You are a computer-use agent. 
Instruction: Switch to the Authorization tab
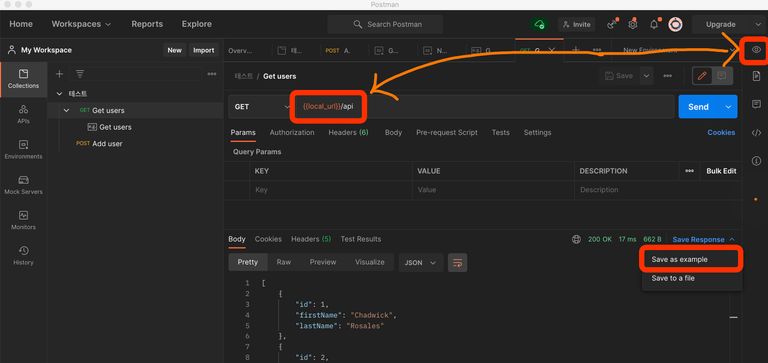click(x=292, y=132)
